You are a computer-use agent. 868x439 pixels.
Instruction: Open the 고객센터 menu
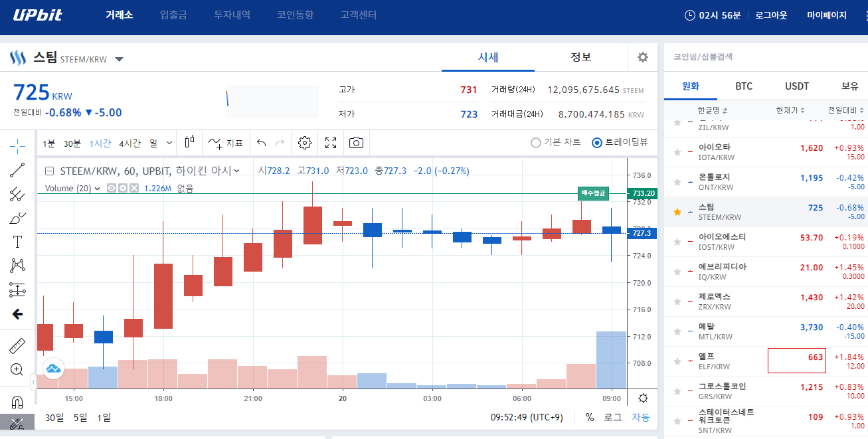tap(359, 15)
